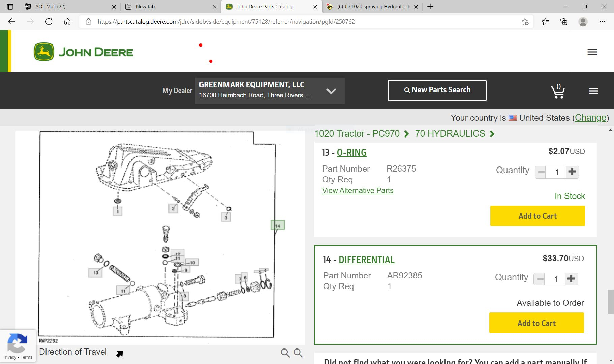Expand the 1020 Tractor breadcrumb chevron
Screen dimensions: 614x364
click(x=406, y=134)
